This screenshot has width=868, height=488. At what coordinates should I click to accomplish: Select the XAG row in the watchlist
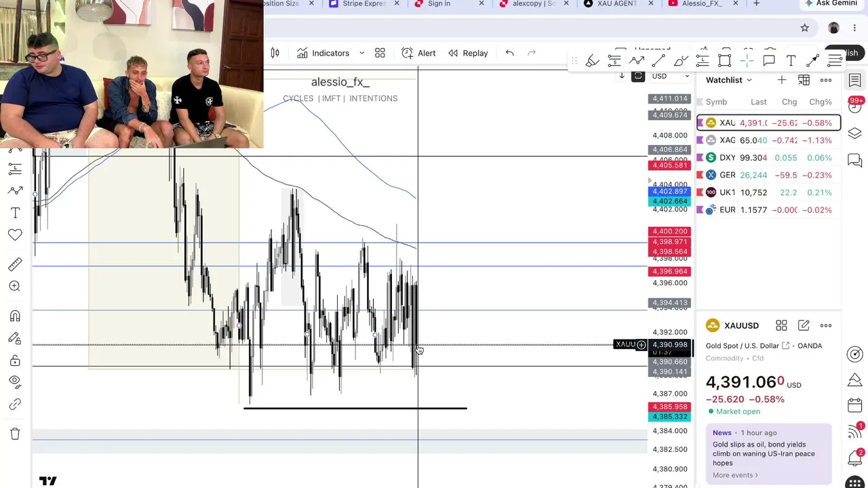(769, 140)
